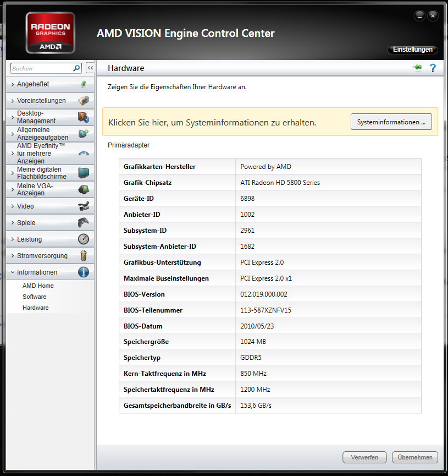Click the Speichergröße value 1024 MB
This screenshot has height=476, width=448.
point(253,342)
